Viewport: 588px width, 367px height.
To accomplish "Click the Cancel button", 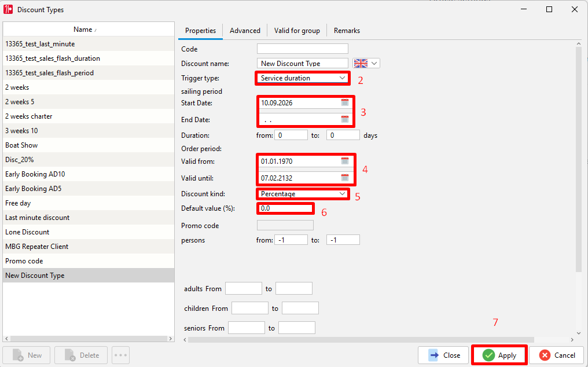I will [556, 355].
